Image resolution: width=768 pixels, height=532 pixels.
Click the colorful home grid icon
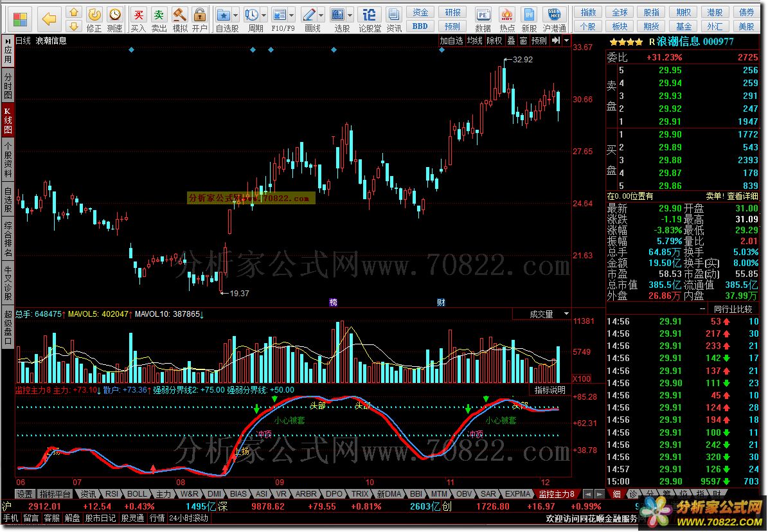(x=20, y=19)
